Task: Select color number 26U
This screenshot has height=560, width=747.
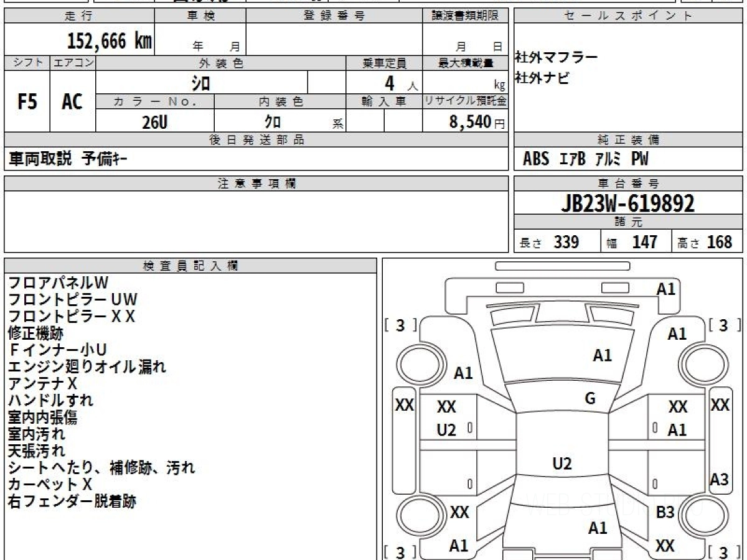Action: tap(154, 123)
